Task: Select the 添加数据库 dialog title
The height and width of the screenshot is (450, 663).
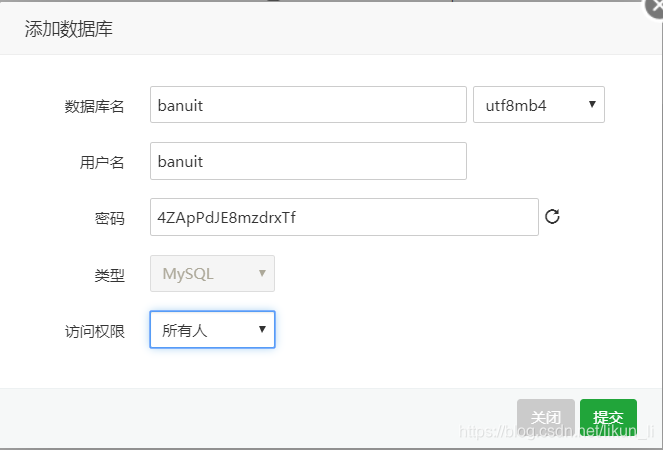Action: coord(68,29)
